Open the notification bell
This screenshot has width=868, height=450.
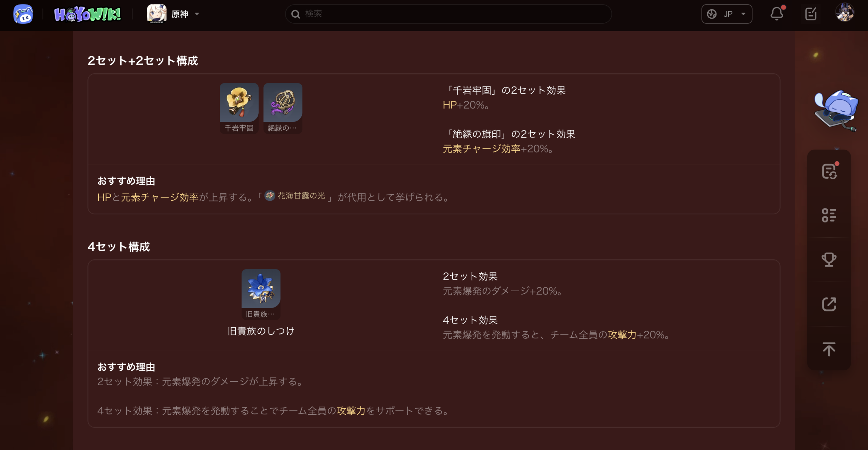(777, 14)
